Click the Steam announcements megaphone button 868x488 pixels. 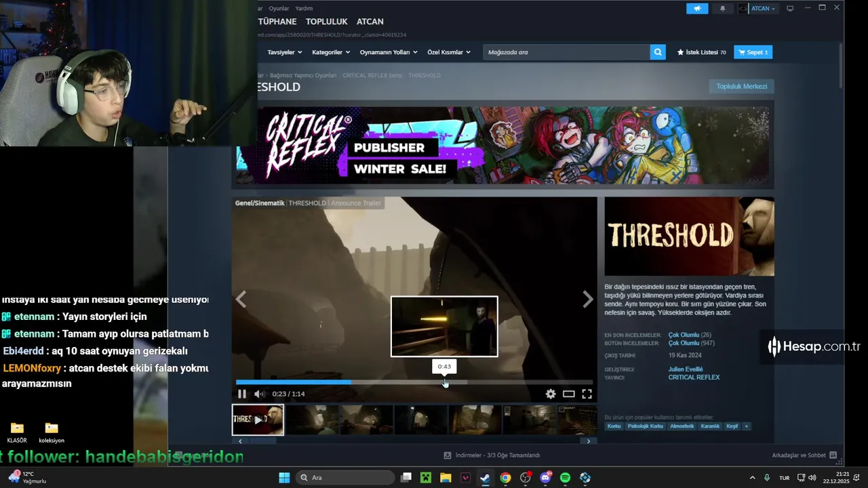point(697,8)
